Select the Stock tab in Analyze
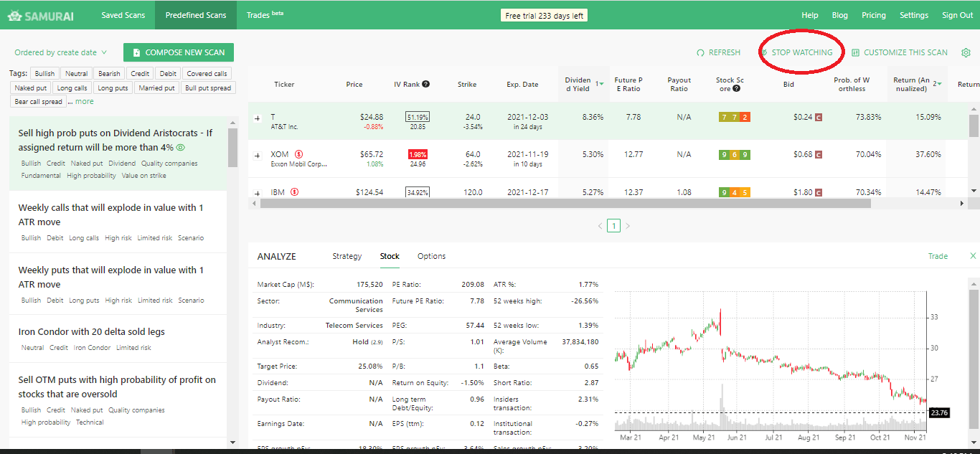980x454 pixels. point(390,256)
